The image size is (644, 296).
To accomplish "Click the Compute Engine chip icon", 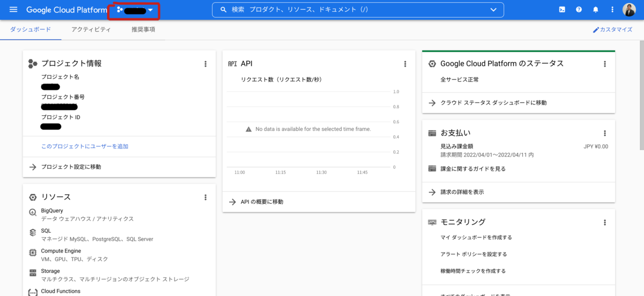I will [32, 252].
